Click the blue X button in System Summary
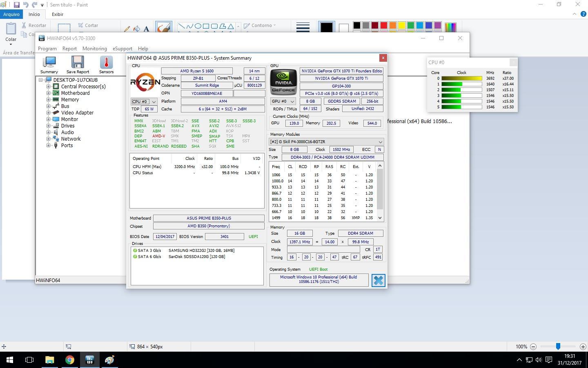The height and width of the screenshot is (368, 588). click(x=379, y=280)
